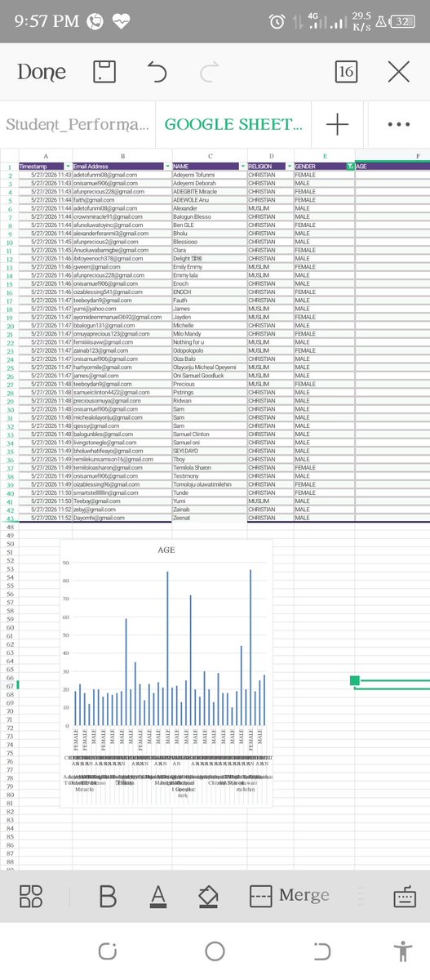Image resolution: width=430 pixels, height=980 pixels.
Task: Select the GOOGLE SHEET... tab
Action: click(x=233, y=124)
